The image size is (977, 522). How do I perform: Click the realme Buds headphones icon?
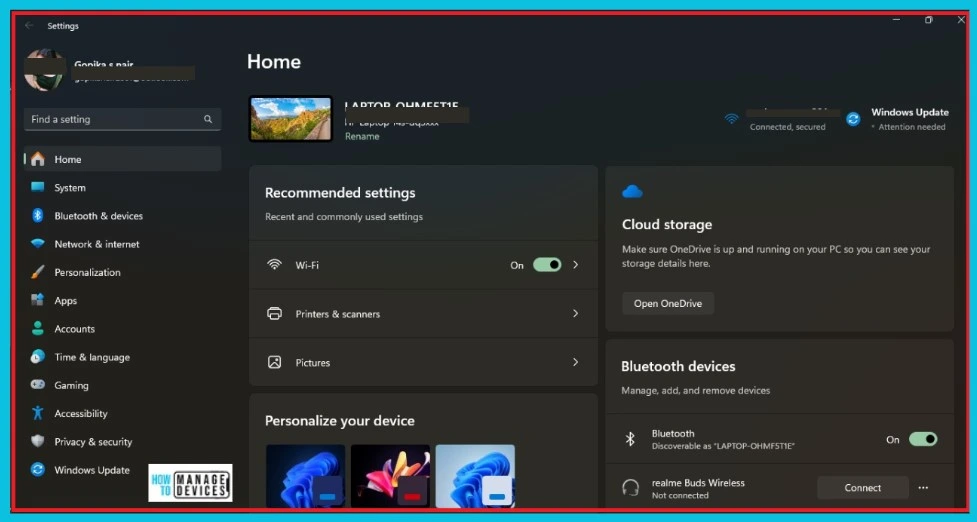click(630, 487)
